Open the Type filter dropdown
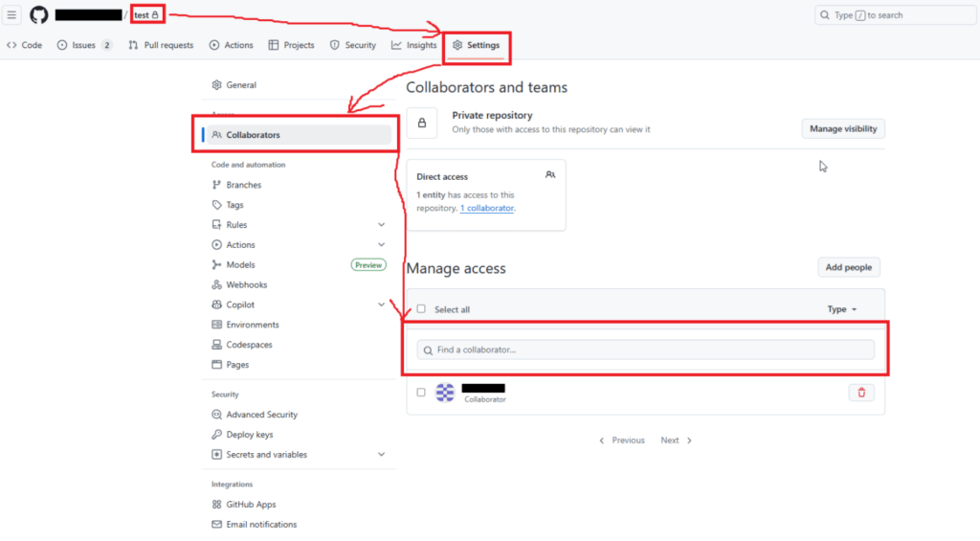The height and width of the screenshot is (541, 980). pos(841,309)
